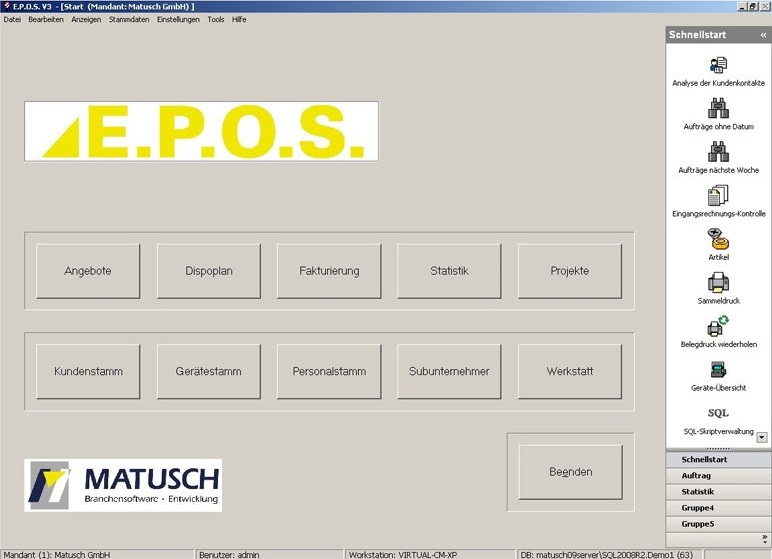Image resolution: width=772 pixels, height=559 pixels.
Task: Select the Schnellstart group tab at bottom
Action: pyautogui.click(x=718, y=460)
